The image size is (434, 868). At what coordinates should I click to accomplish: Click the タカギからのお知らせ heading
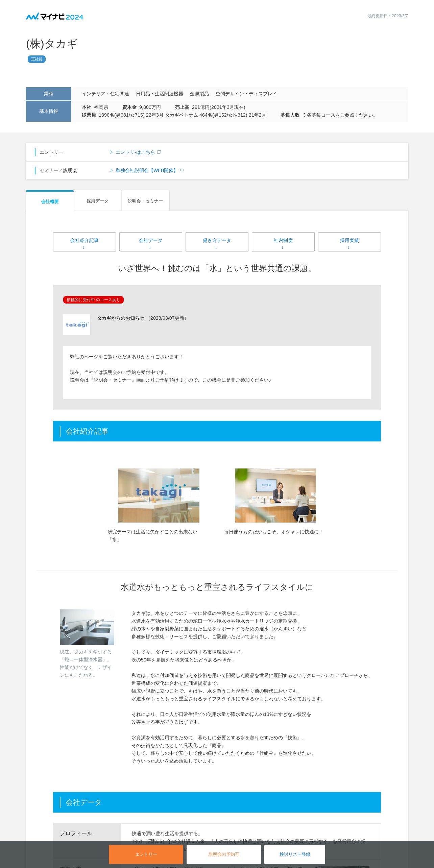pos(121,318)
